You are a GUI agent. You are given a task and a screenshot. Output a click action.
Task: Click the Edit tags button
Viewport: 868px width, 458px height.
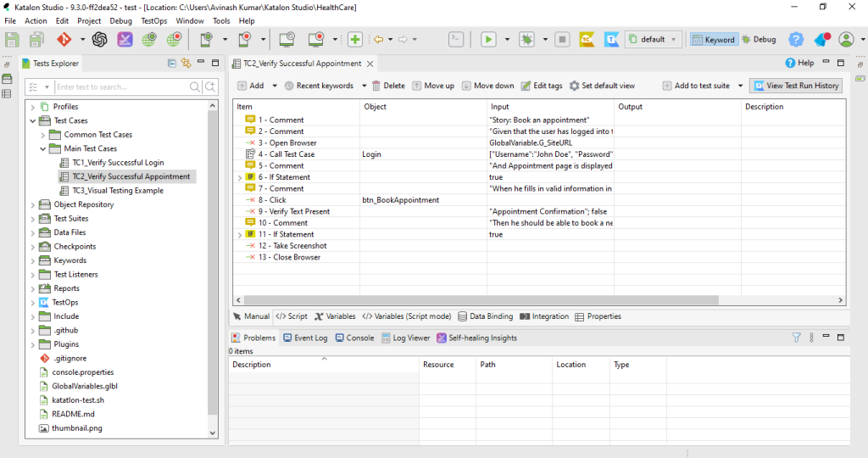(x=542, y=86)
